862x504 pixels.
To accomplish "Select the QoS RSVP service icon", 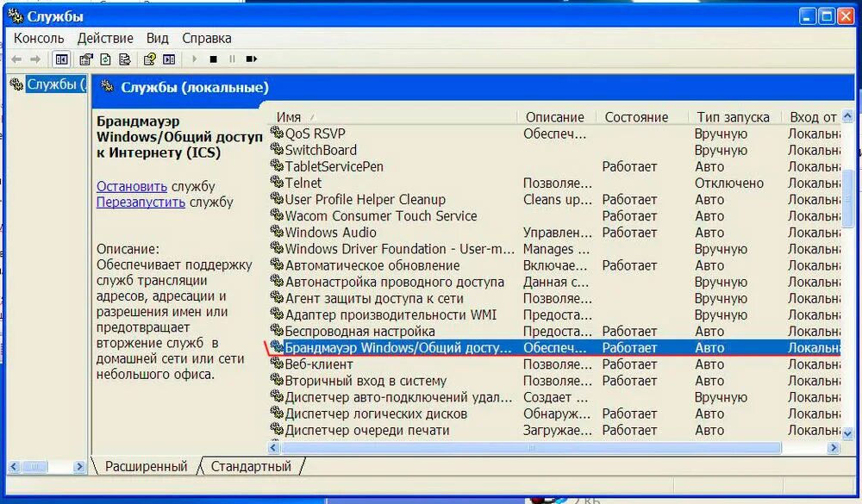I will [277, 133].
